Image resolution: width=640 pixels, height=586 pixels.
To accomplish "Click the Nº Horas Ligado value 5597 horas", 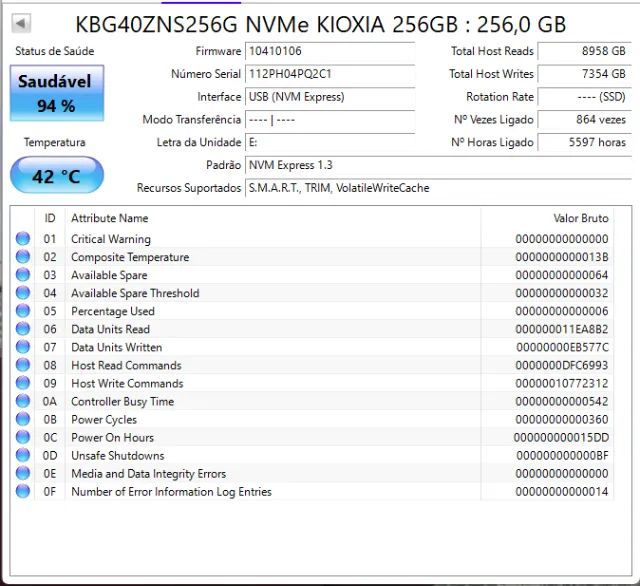I will 584,142.
